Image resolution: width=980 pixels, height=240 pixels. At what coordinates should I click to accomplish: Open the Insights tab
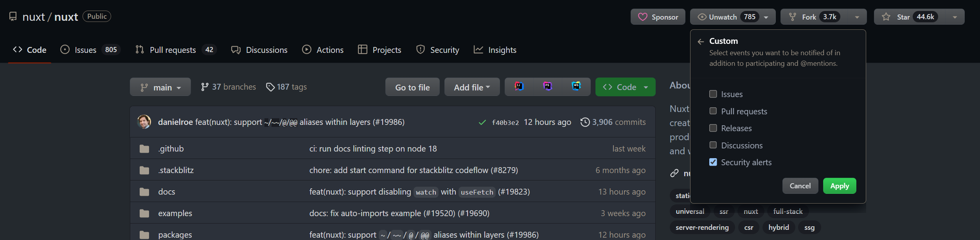tap(495, 50)
